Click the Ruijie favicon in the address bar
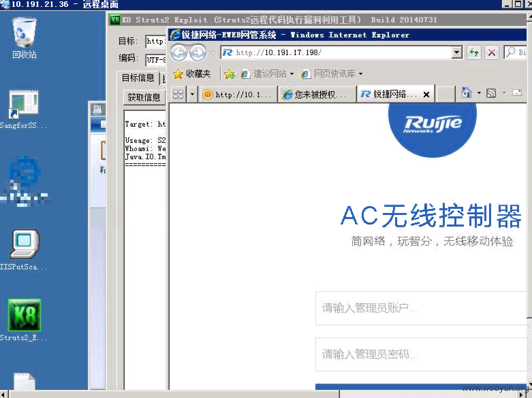Image resolution: width=532 pixels, height=398 pixels. [x=227, y=52]
